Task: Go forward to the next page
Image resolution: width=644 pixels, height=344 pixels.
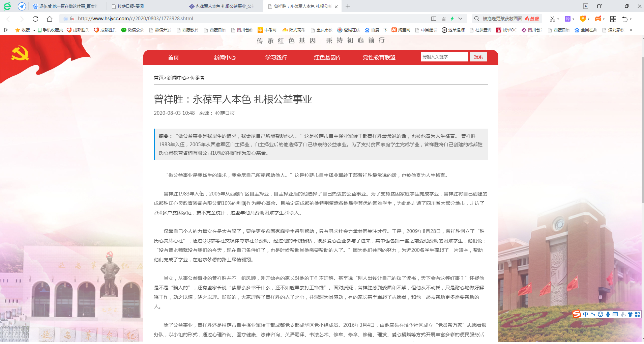Action: [x=22, y=19]
